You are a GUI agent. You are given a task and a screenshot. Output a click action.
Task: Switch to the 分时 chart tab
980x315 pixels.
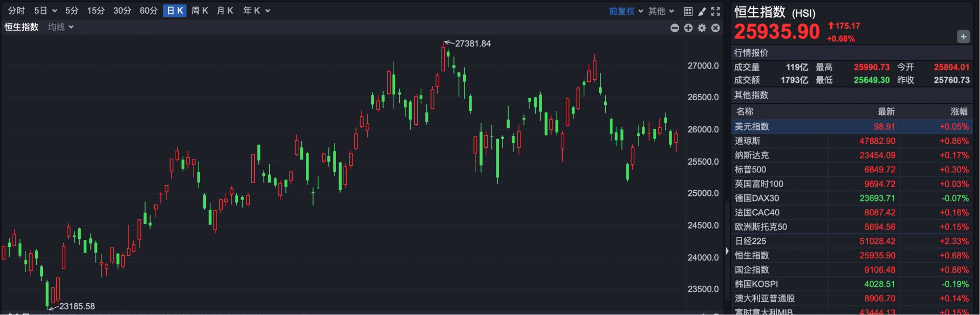(x=16, y=11)
